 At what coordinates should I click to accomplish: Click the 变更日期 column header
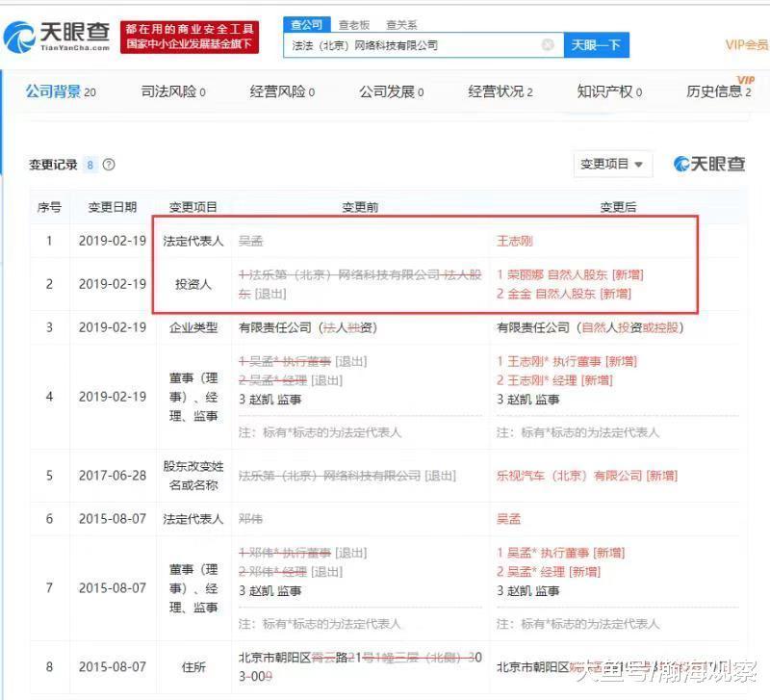point(113,207)
